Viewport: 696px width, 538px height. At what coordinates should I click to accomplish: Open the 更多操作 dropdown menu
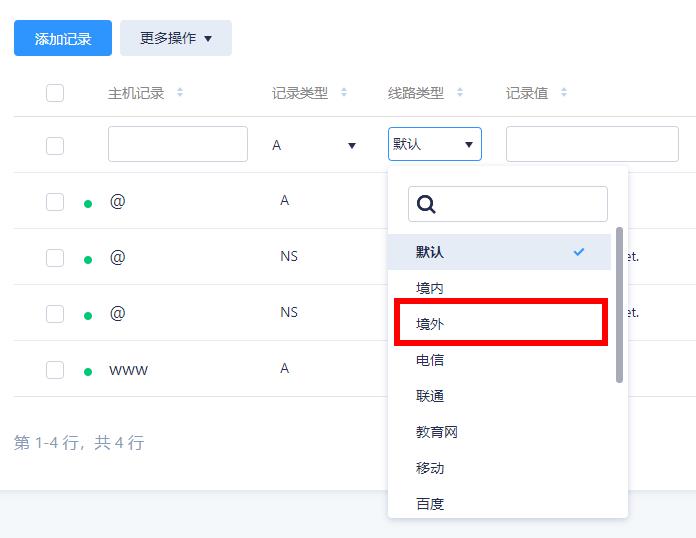[x=176, y=38]
